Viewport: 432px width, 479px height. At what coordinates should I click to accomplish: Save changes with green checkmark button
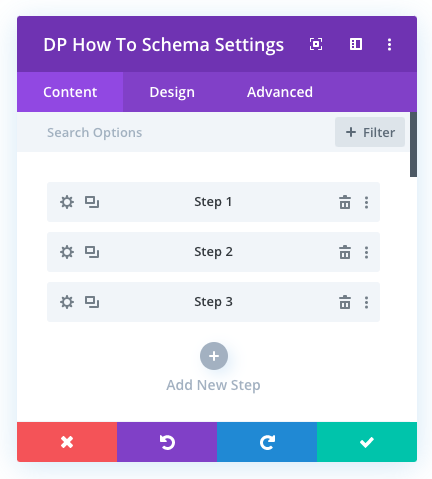pyautogui.click(x=367, y=442)
